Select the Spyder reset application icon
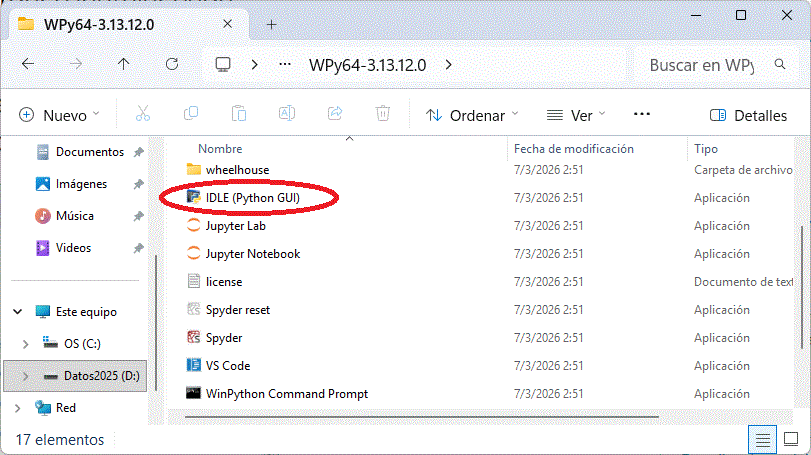Viewport: 811px width, 455px height. coord(193,309)
